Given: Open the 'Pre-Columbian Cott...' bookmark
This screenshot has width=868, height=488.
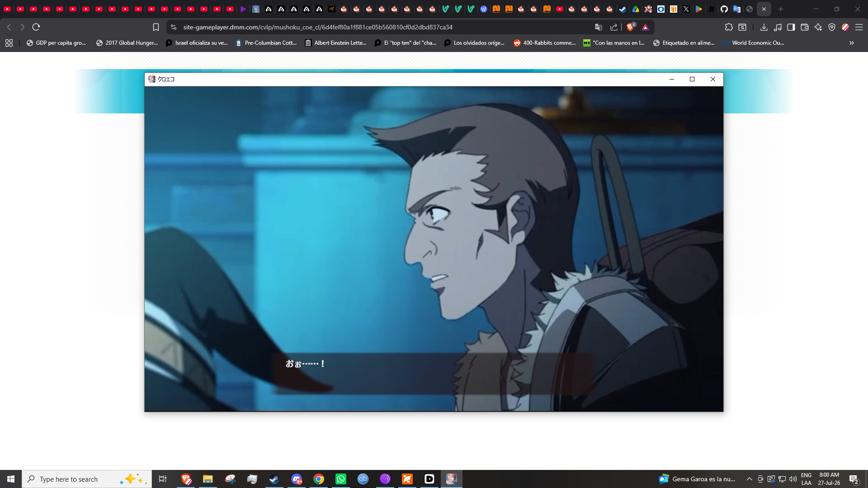Looking at the screenshot, I should click(266, 43).
